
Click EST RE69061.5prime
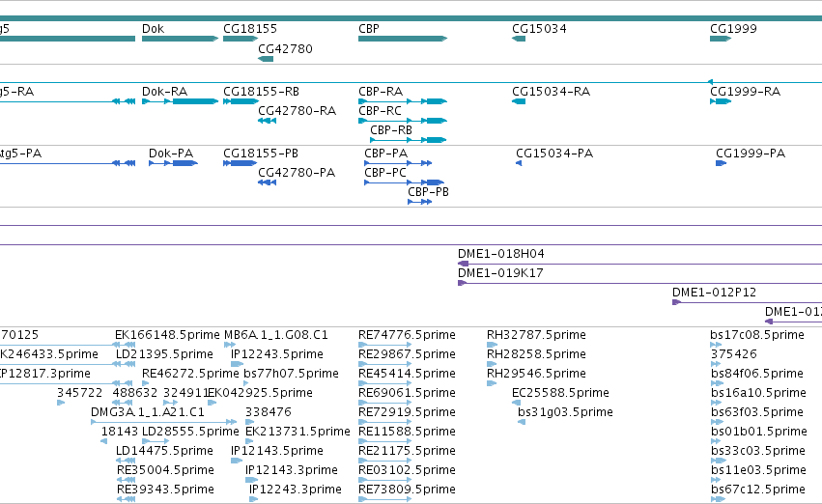pos(407,393)
